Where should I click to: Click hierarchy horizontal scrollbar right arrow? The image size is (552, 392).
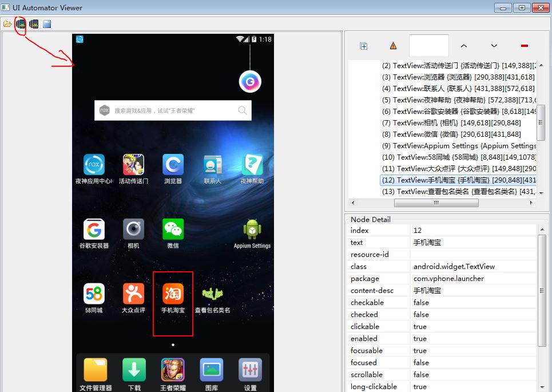point(531,203)
